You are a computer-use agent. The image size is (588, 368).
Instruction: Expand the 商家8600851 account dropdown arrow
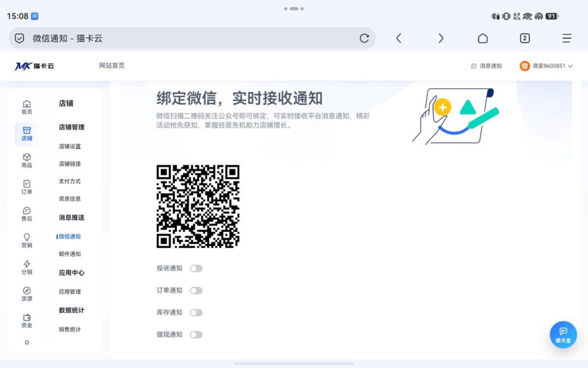[570, 66]
